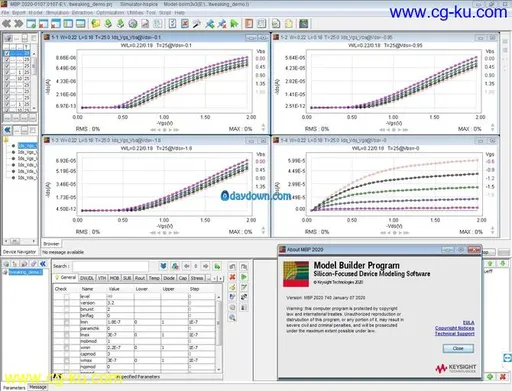The width and height of the screenshot is (512, 391).
Task: Open the Extraction menu
Action: (x=83, y=13)
